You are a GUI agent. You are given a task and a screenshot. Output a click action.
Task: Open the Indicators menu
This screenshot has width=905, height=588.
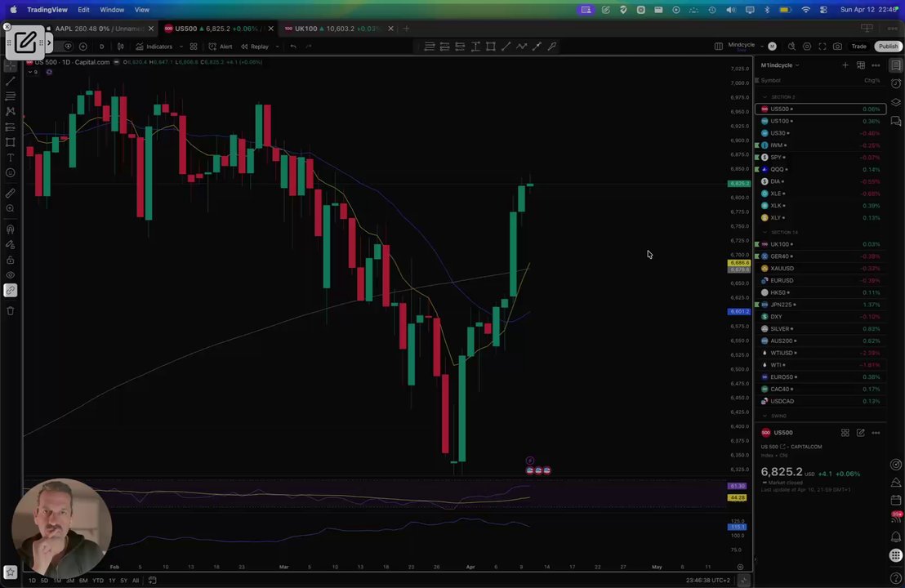[x=154, y=47]
